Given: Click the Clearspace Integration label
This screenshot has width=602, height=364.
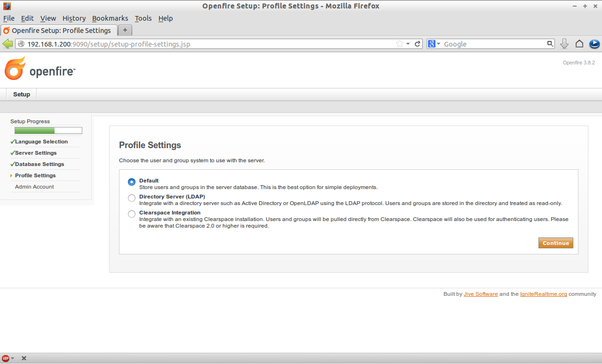Looking at the screenshot, I should pos(170,213).
